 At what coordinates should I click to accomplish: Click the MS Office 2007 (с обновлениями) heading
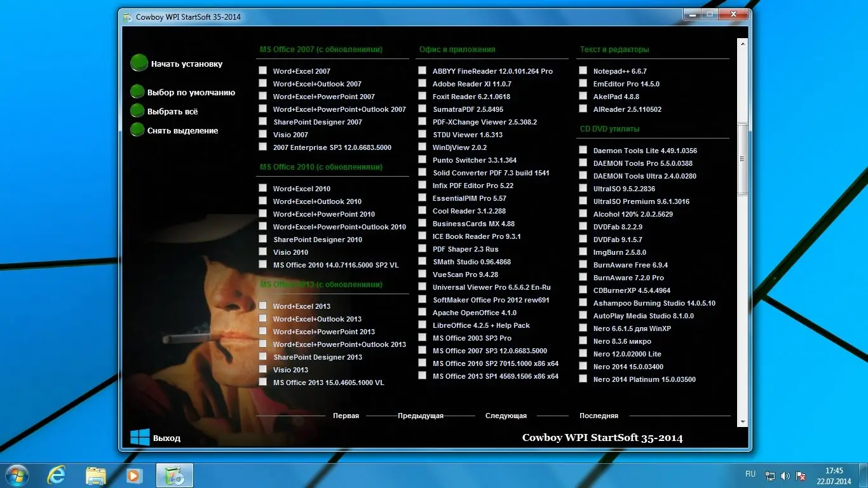(x=321, y=49)
